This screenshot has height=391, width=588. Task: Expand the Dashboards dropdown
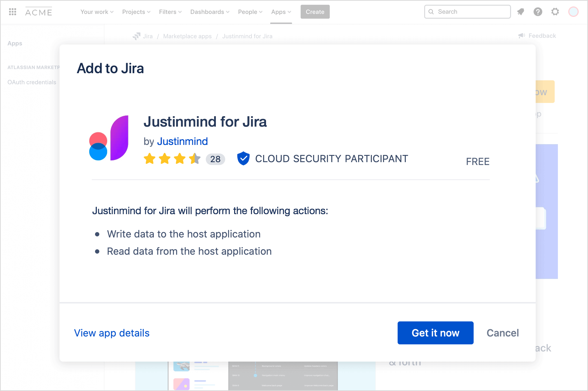coord(210,12)
